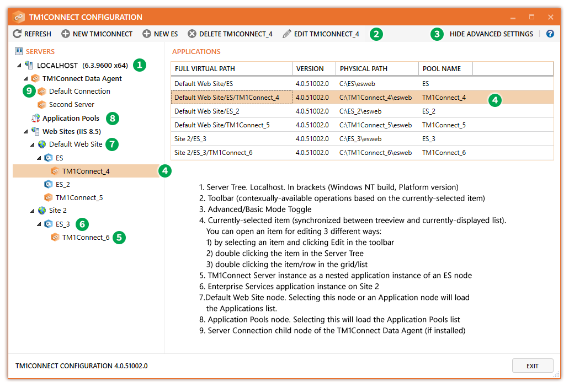
Task: Open help via the question mark icon
Action: [550, 34]
